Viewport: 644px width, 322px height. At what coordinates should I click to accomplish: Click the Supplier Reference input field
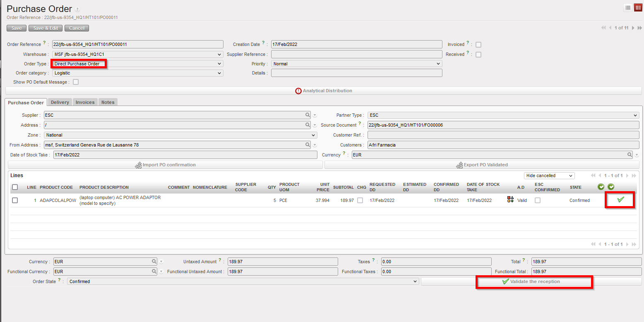[356, 54]
